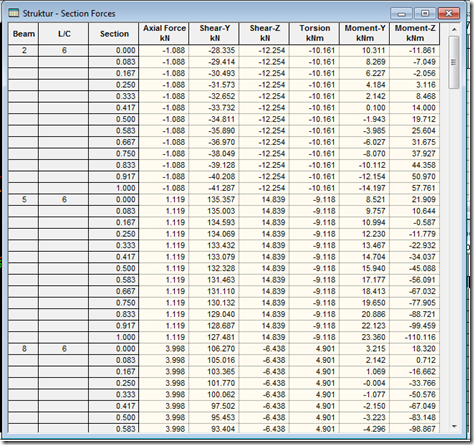Select the Section column header
474x445 pixels.
click(114, 34)
